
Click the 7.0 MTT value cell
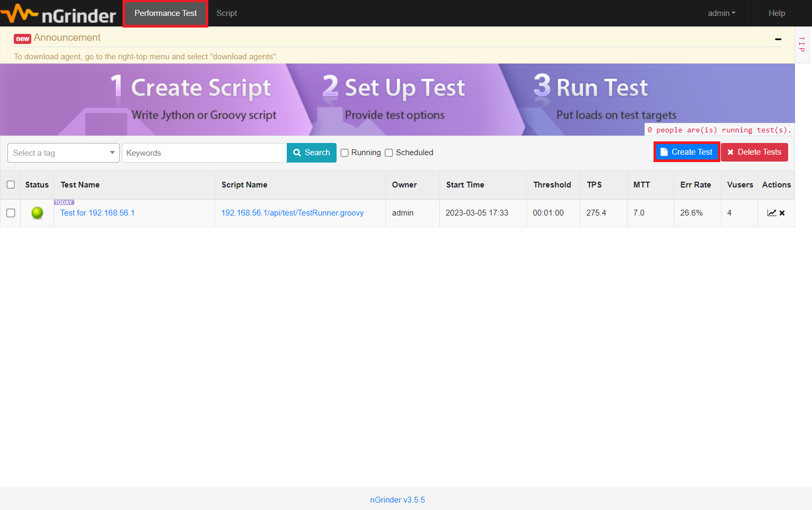[639, 213]
